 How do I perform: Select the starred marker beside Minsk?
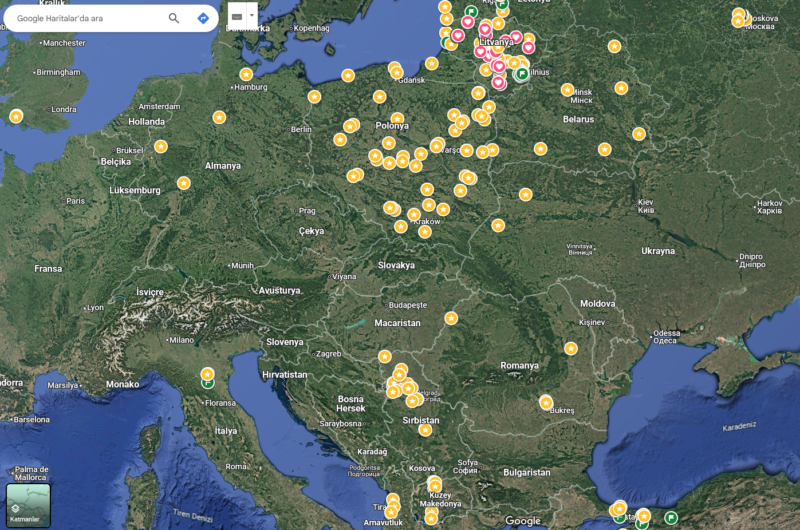[x=568, y=89]
